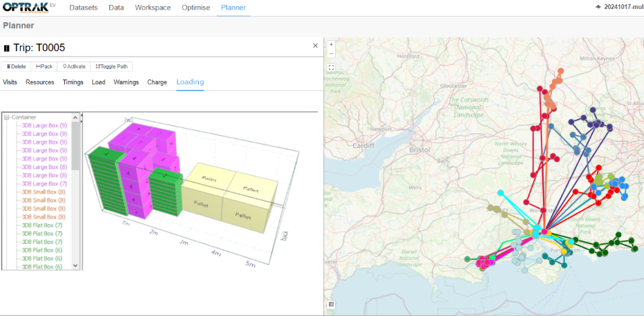Select first 3DB Large Box (9) item
Screen dimensions: 644x316
tap(44, 125)
